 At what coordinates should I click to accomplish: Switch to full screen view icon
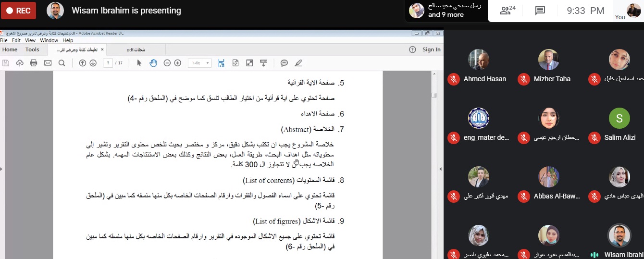click(x=249, y=63)
